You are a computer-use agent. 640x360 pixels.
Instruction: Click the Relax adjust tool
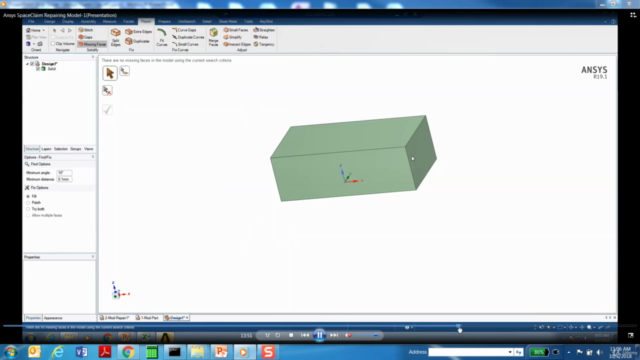[261, 37]
